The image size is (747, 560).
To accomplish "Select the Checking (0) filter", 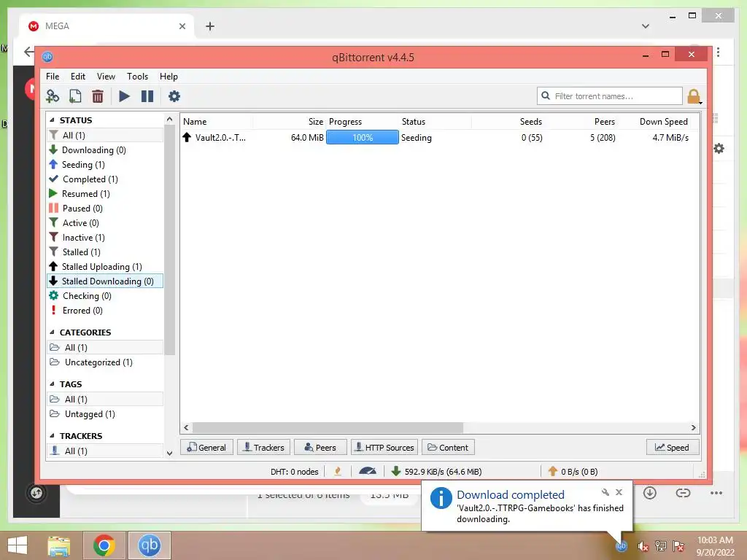I will pyautogui.click(x=105, y=296).
